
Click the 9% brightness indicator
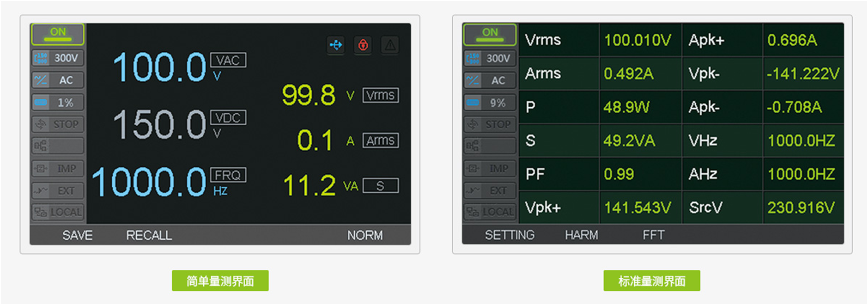(490, 103)
